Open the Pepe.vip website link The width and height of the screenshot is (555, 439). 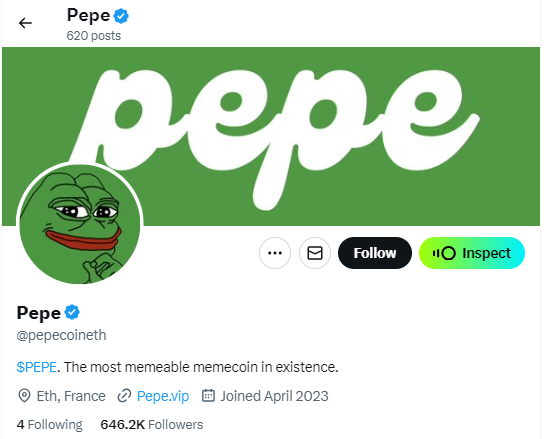(163, 396)
